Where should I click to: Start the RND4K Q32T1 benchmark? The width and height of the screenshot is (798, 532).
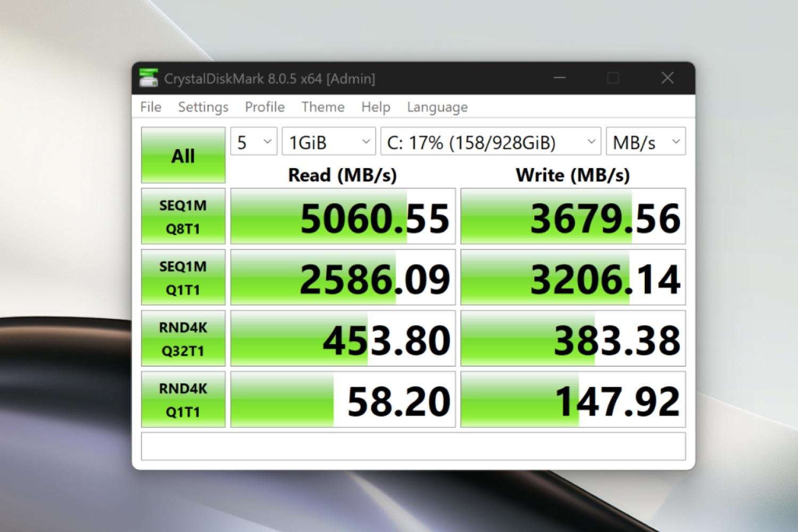183,338
